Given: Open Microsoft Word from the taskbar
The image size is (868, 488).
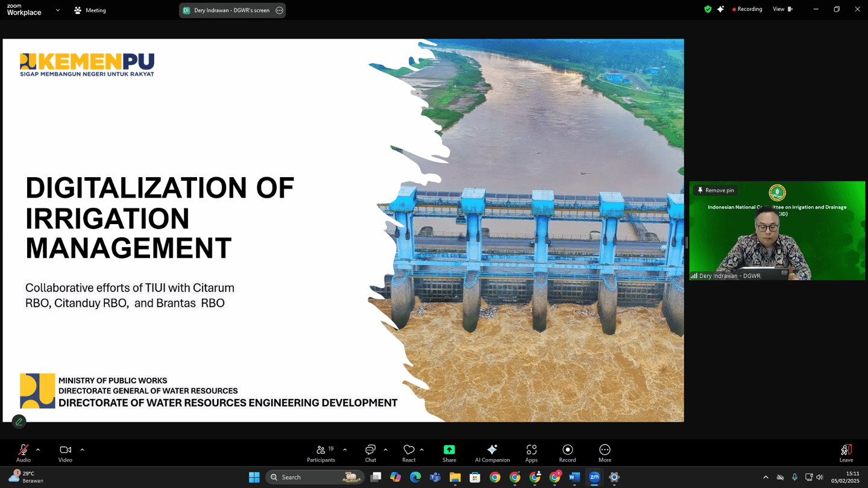Looking at the screenshot, I should 574,477.
